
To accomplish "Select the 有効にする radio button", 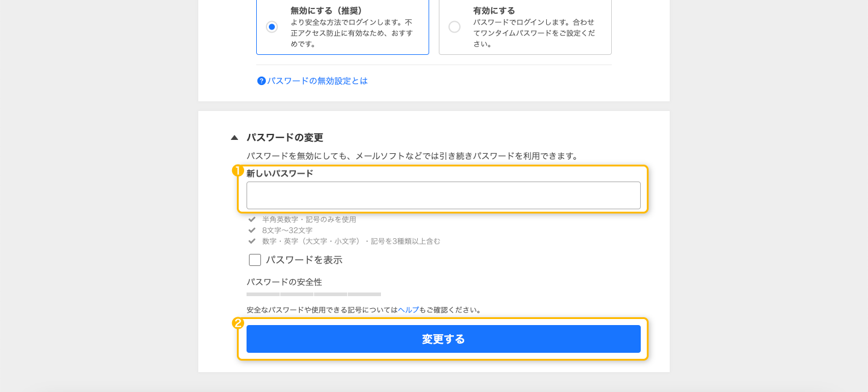I will [454, 27].
